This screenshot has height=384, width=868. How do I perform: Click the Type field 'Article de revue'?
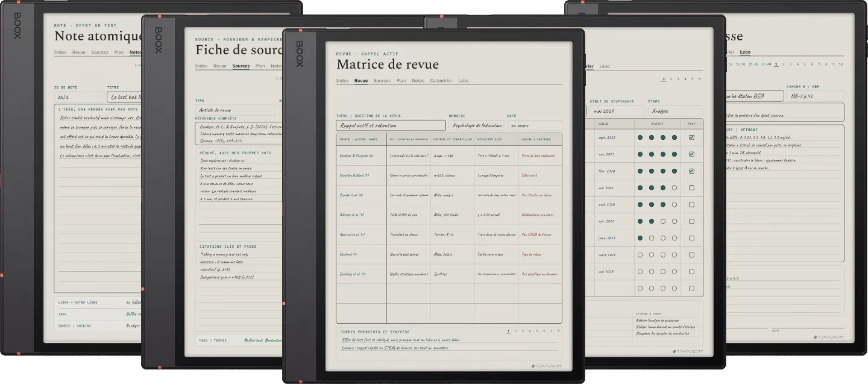tap(235, 110)
